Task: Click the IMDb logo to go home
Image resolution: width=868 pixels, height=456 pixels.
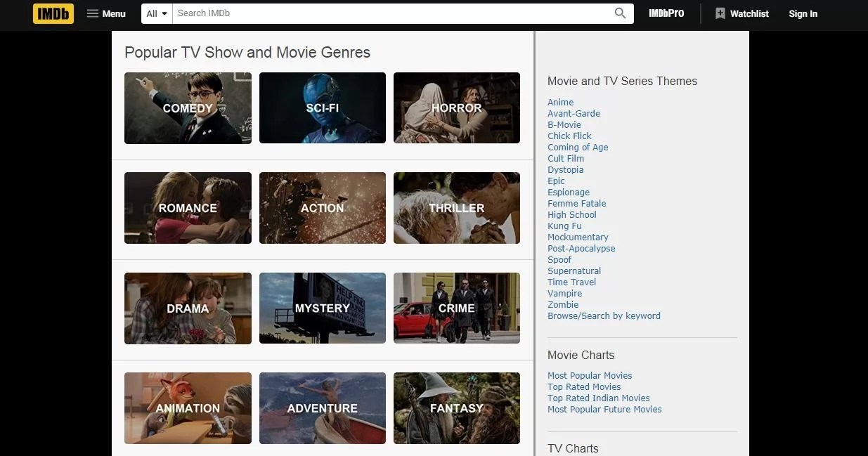Action: coord(53,13)
